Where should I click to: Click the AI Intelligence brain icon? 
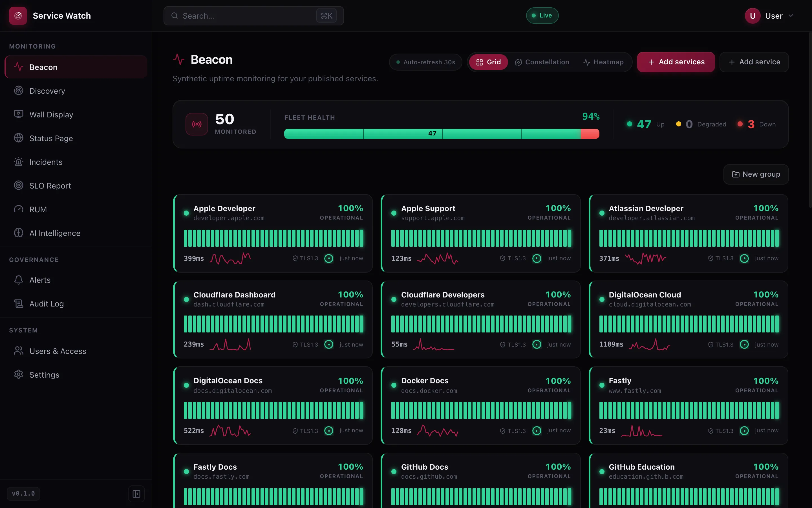(x=18, y=233)
